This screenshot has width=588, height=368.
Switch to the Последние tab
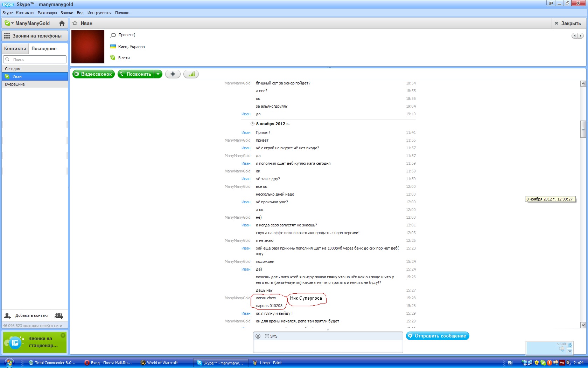click(44, 48)
